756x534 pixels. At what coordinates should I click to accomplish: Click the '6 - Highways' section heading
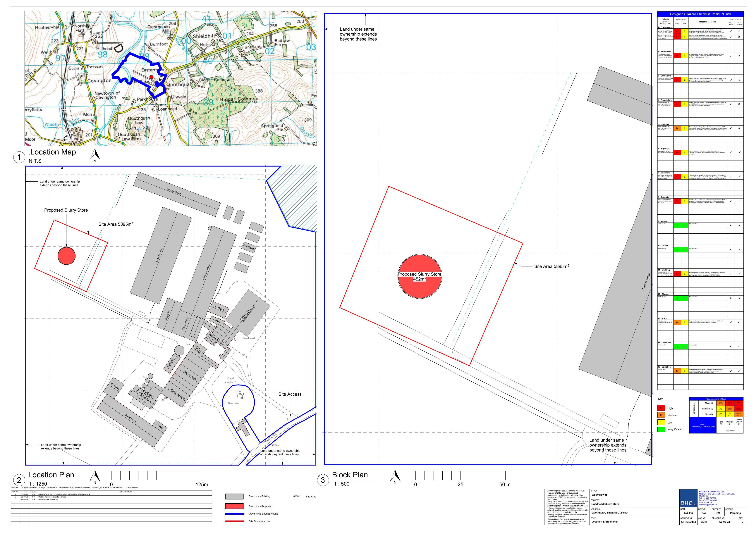(664, 149)
